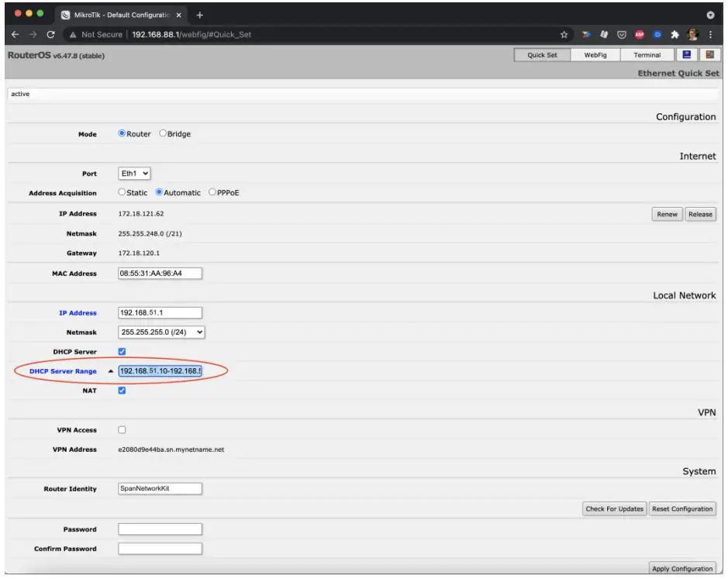Open the WinBox download icon near Terminal
This screenshot has width=728, height=579.
tap(688, 54)
